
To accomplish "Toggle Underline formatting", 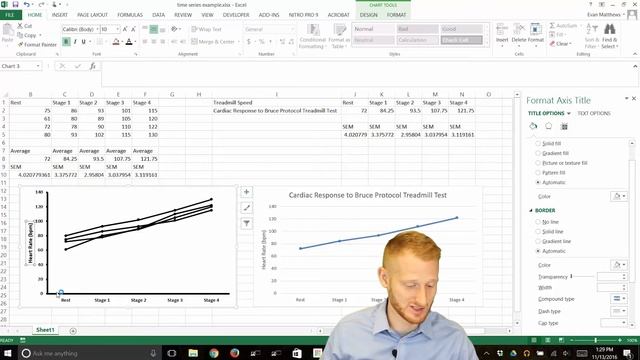I will click(84, 42).
